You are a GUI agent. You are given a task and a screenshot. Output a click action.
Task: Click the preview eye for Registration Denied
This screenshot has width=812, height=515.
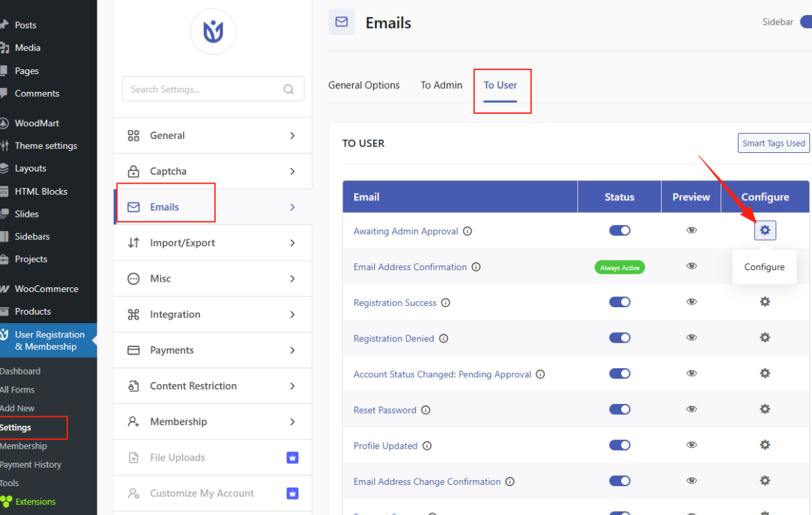tap(691, 337)
